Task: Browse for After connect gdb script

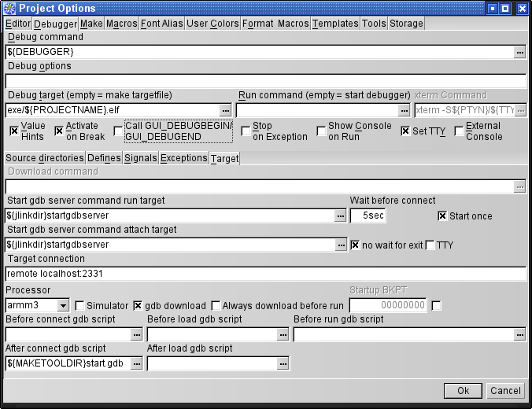Action: [137, 363]
